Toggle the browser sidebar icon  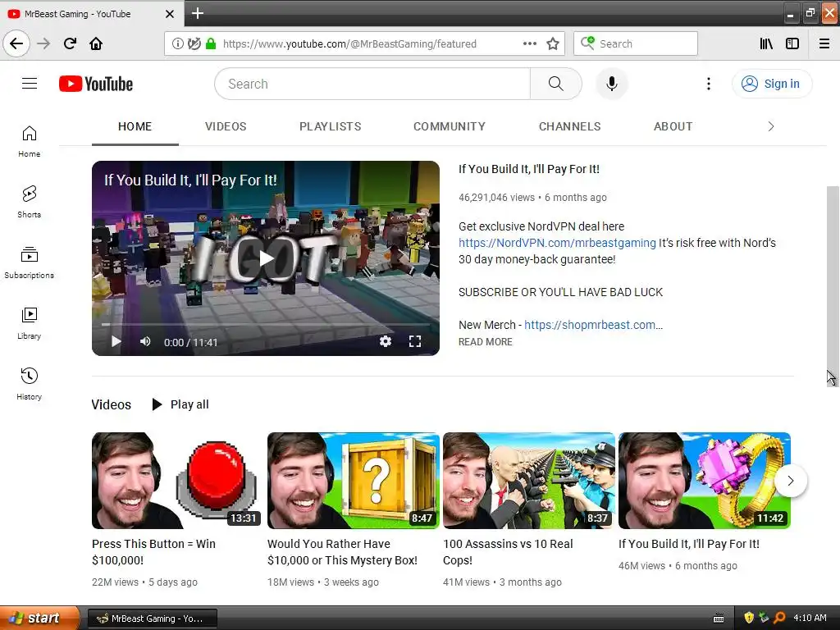792,44
